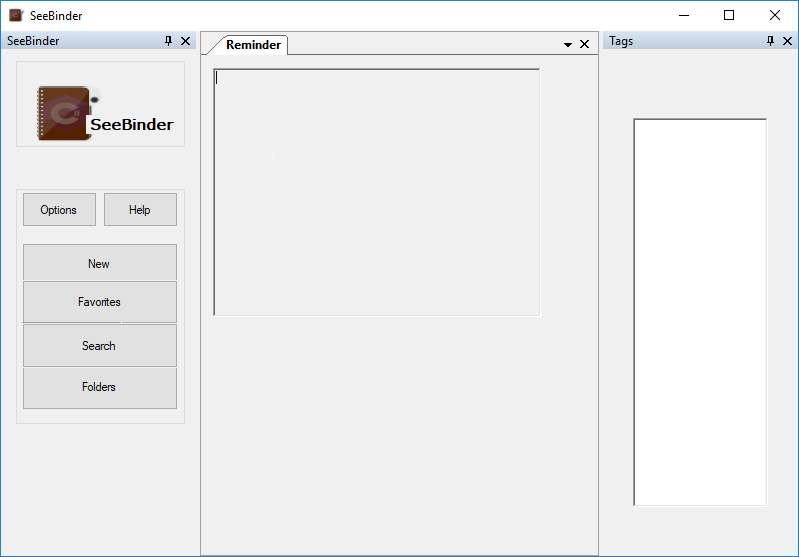This screenshot has width=799, height=557.
Task: Open the Reminder tab window list dropdown
Action: [568, 45]
